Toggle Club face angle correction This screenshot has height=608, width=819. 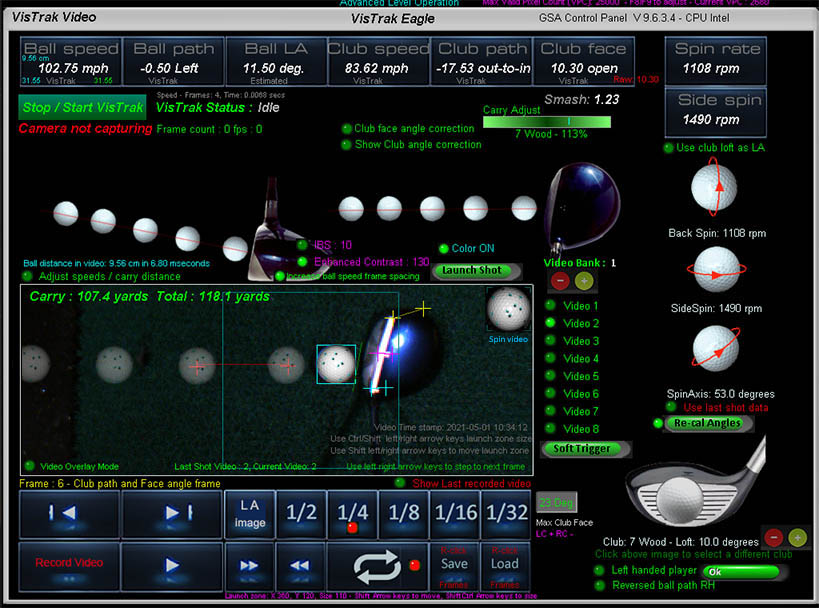tap(346, 128)
